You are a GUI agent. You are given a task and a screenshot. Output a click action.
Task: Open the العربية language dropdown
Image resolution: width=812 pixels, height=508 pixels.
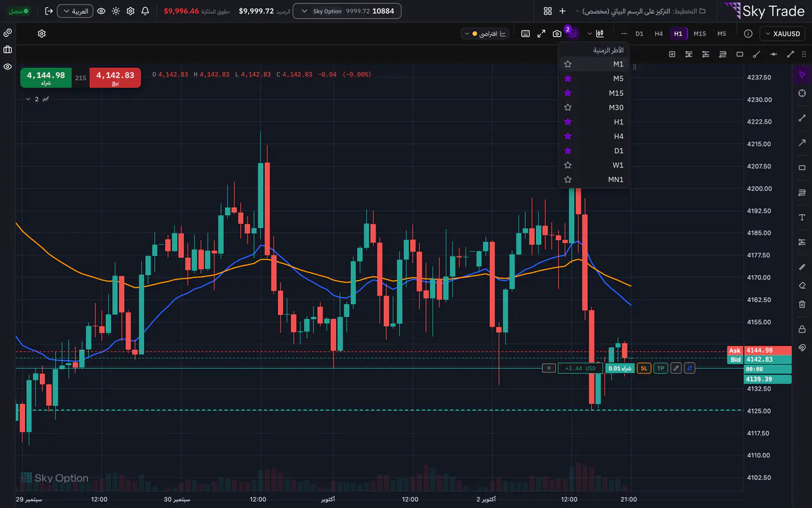75,11
